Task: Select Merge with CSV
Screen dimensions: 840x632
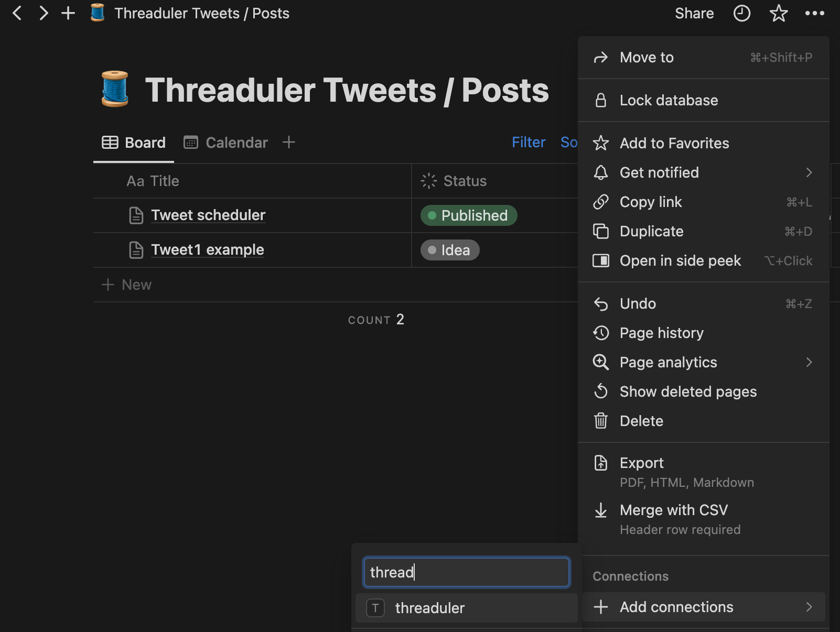Action: [x=703, y=519]
